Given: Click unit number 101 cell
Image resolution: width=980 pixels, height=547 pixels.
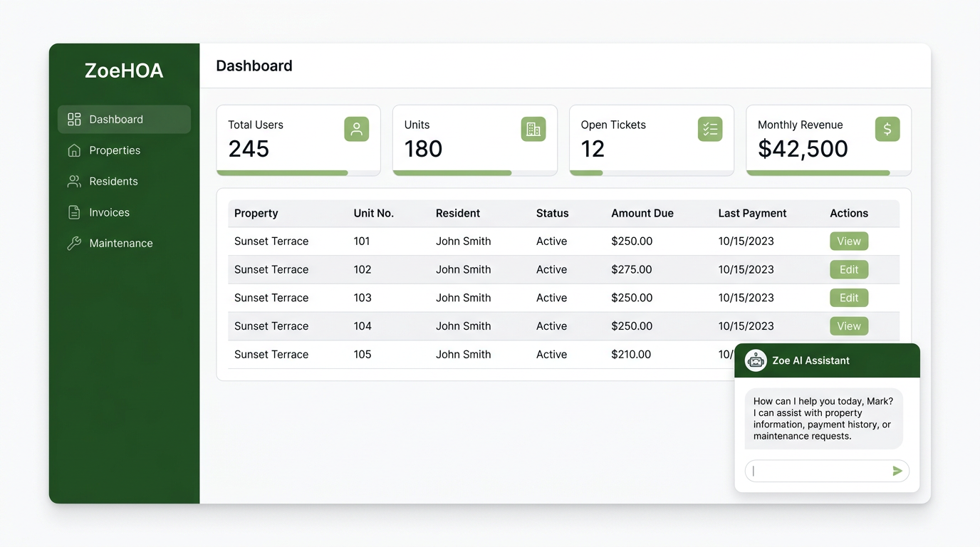Looking at the screenshot, I should point(362,241).
